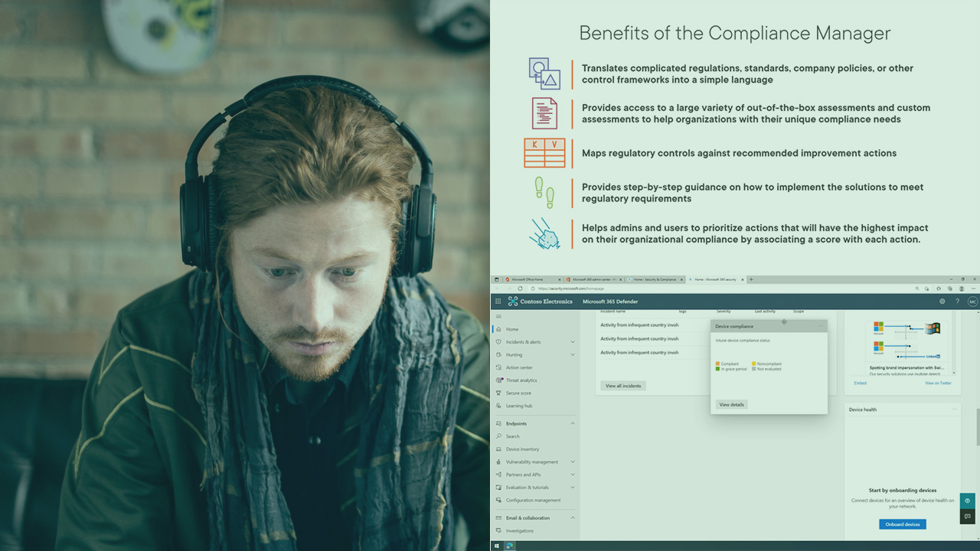Open the Help question mark icon
Image resolution: width=980 pixels, height=551 pixels.
click(957, 302)
